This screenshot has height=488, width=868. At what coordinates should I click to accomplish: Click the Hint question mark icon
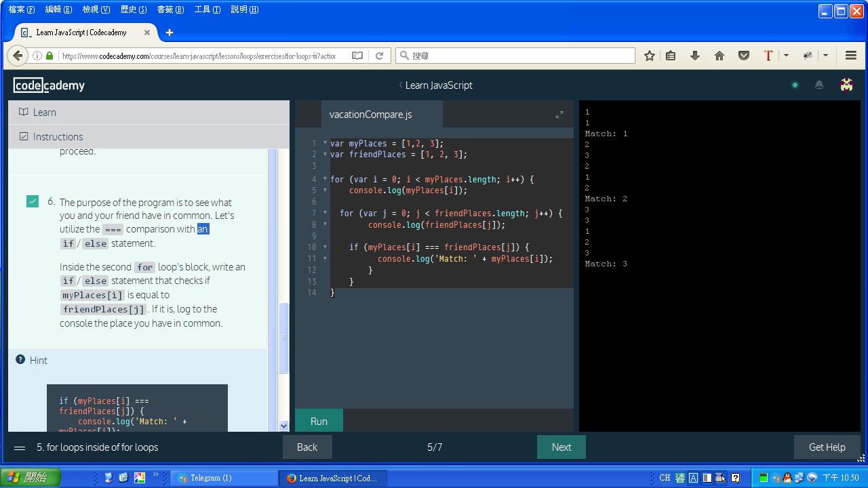[x=20, y=360]
